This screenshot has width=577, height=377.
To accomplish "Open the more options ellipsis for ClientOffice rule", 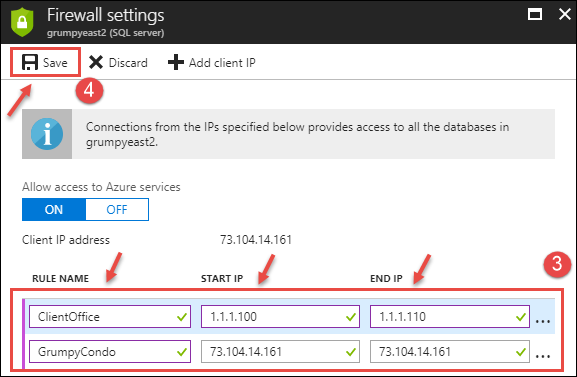I will (x=543, y=321).
